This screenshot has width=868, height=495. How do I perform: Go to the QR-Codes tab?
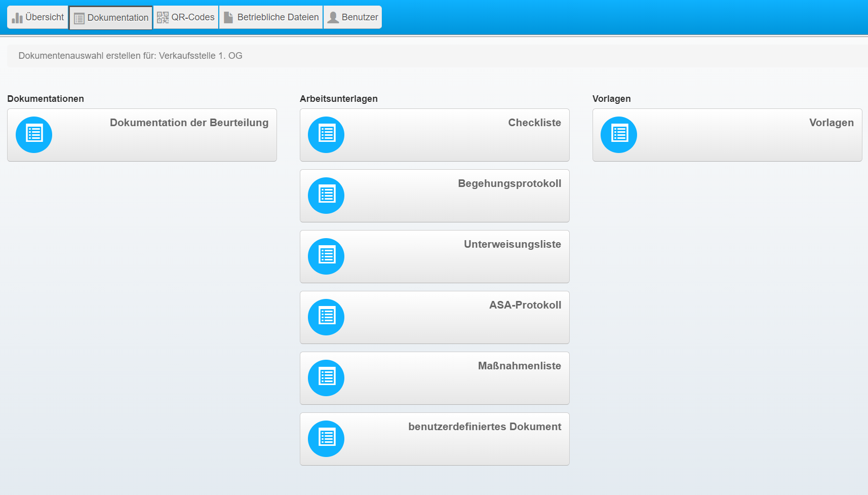tap(186, 17)
